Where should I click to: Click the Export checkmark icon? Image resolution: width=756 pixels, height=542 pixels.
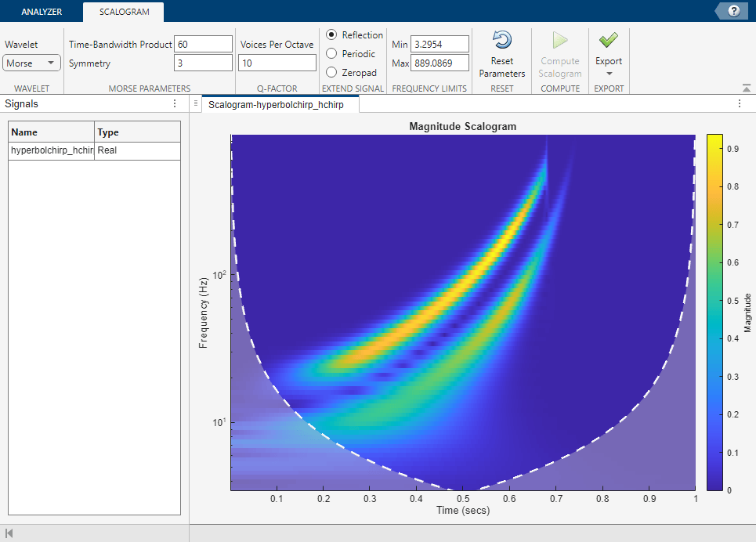pos(609,40)
